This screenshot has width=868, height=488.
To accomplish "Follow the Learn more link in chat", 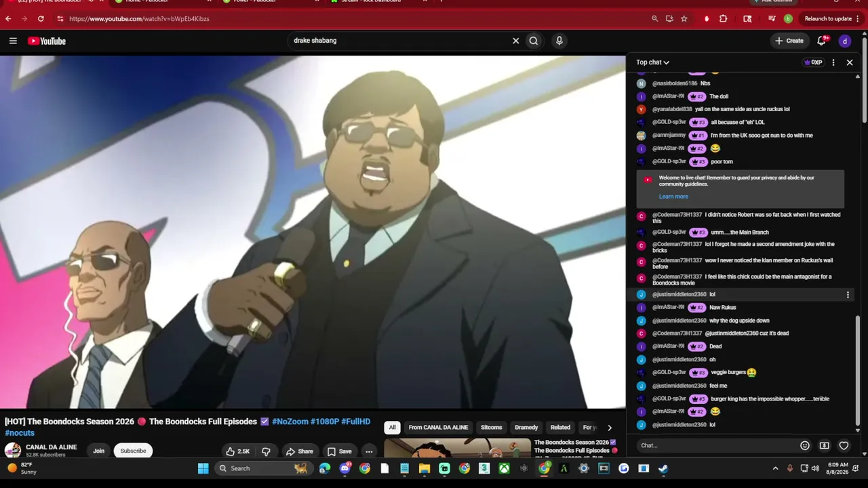I will coord(673,197).
